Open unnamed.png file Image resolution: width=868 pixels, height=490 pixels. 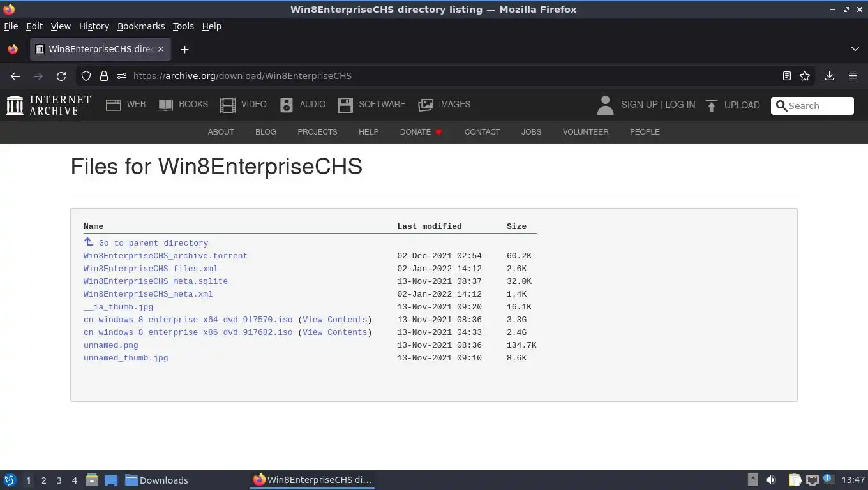pos(111,345)
